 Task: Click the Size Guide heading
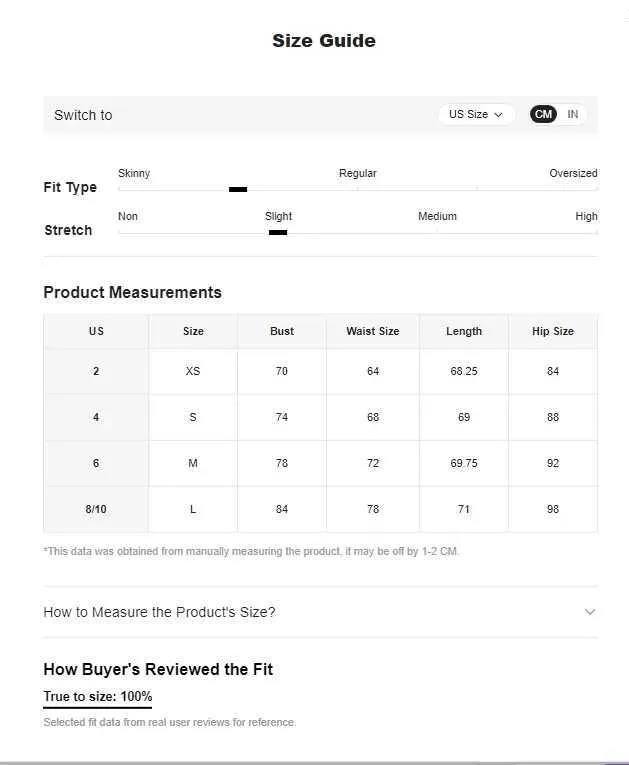point(324,40)
